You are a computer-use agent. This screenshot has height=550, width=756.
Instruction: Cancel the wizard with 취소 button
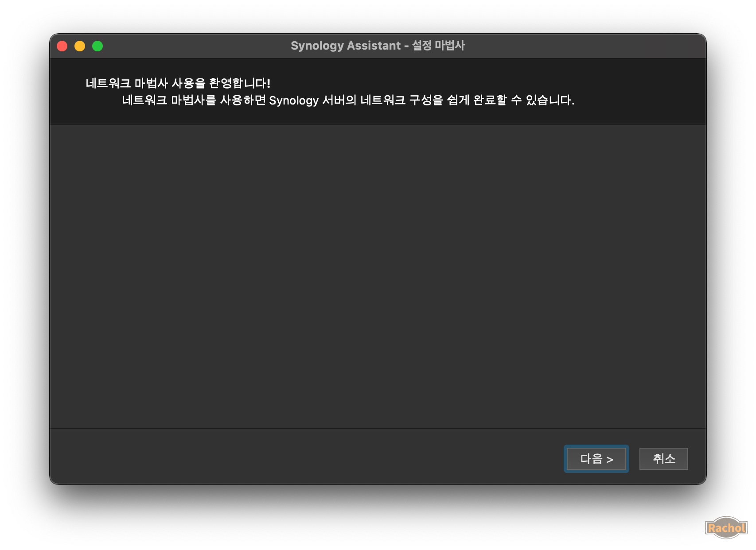[x=663, y=459]
